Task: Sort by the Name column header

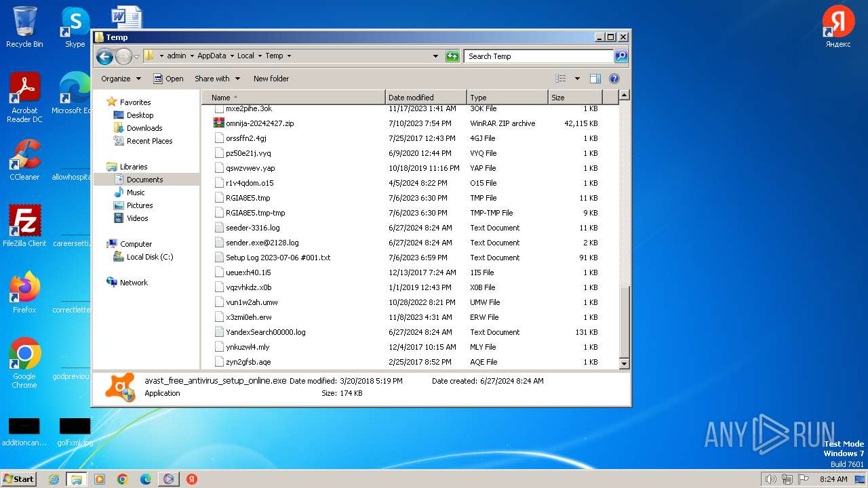Action: click(293, 98)
